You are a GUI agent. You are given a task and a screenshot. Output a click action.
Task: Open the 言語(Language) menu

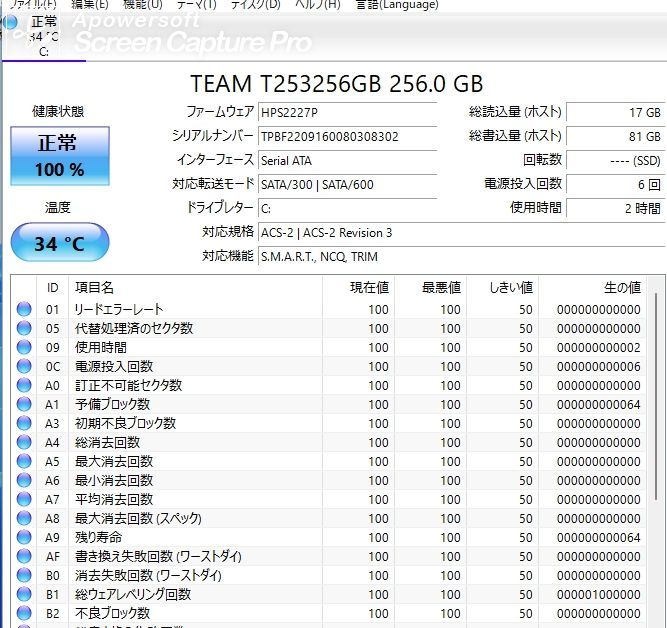pos(397,5)
